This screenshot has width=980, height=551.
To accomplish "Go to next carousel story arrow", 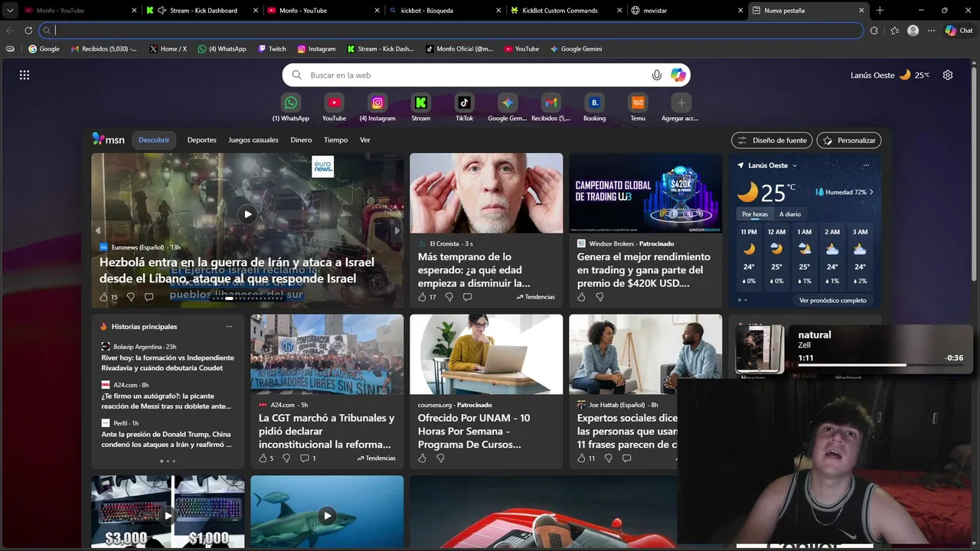I will pos(397,230).
